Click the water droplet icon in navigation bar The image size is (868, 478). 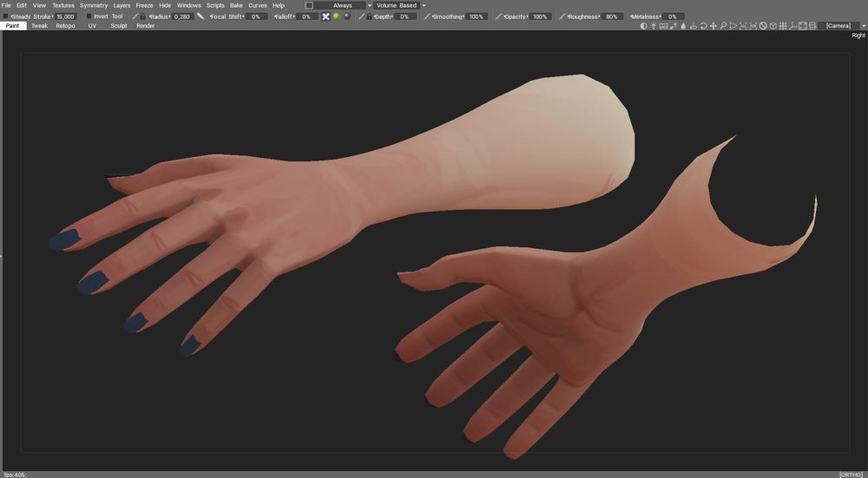(x=683, y=26)
